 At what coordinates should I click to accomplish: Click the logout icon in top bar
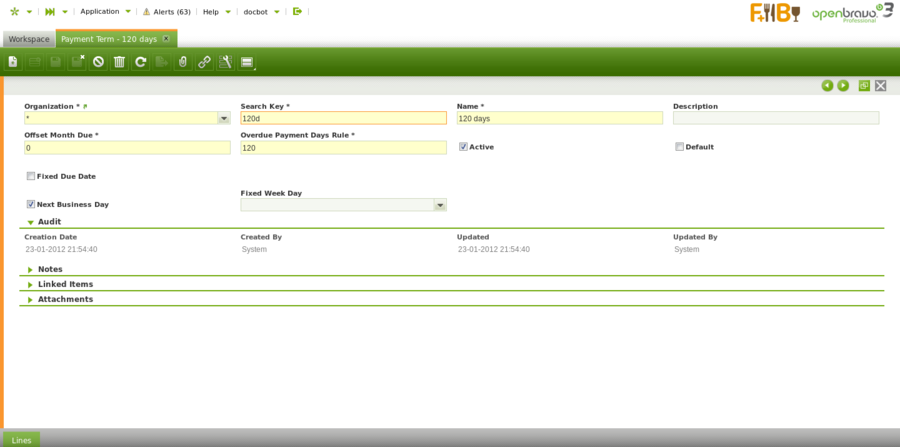click(x=297, y=11)
